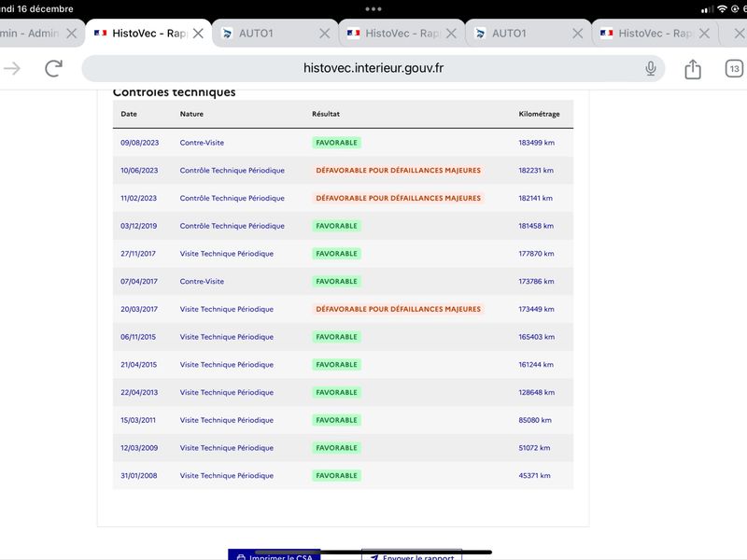Select the 183499 km mileage value
Viewport: 747px width, 560px height.
coord(536,143)
